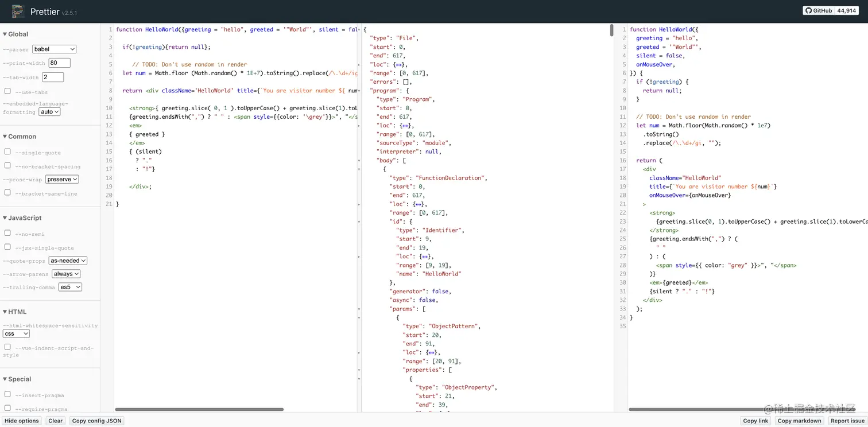Enable the --use-tabs checkbox
Image resolution: width=868 pixels, height=427 pixels.
(x=7, y=91)
